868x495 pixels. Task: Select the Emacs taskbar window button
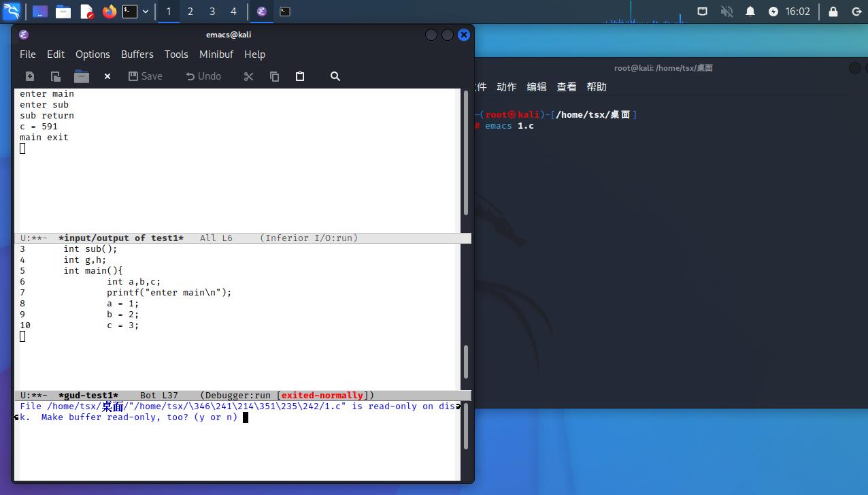pos(262,12)
